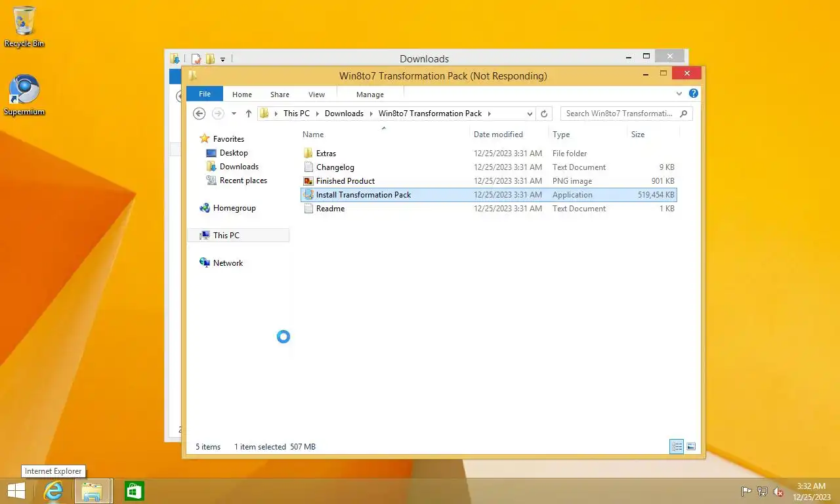Open Explorer help question mark
840x504 pixels.
(694, 94)
